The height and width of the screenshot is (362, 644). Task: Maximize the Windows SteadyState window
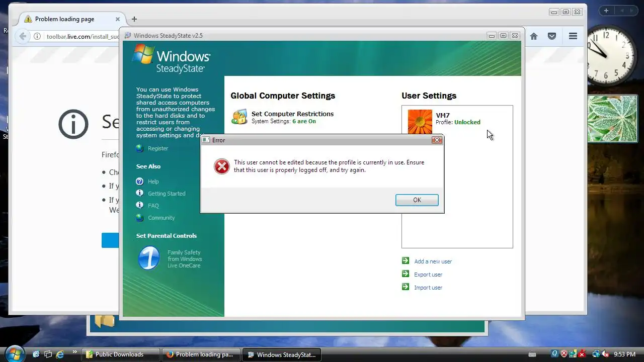pyautogui.click(x=503, y=36)
